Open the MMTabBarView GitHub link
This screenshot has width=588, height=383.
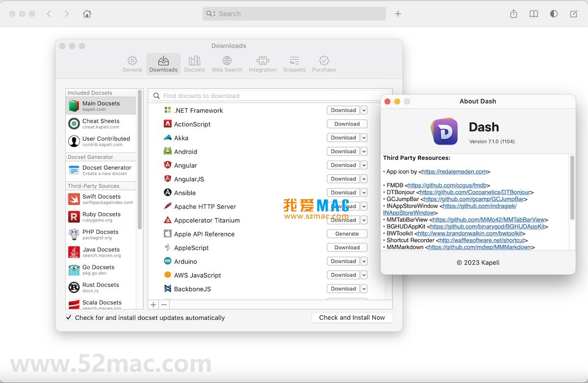488,220
